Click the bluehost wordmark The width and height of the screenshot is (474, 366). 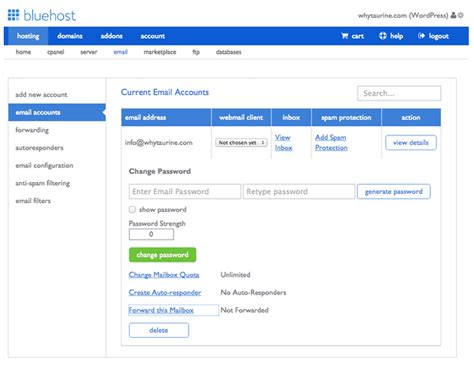click(x=50, y=16)
